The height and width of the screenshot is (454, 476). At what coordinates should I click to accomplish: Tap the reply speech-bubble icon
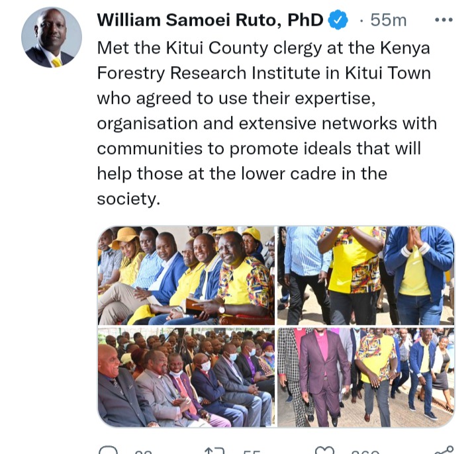(108, 450)
